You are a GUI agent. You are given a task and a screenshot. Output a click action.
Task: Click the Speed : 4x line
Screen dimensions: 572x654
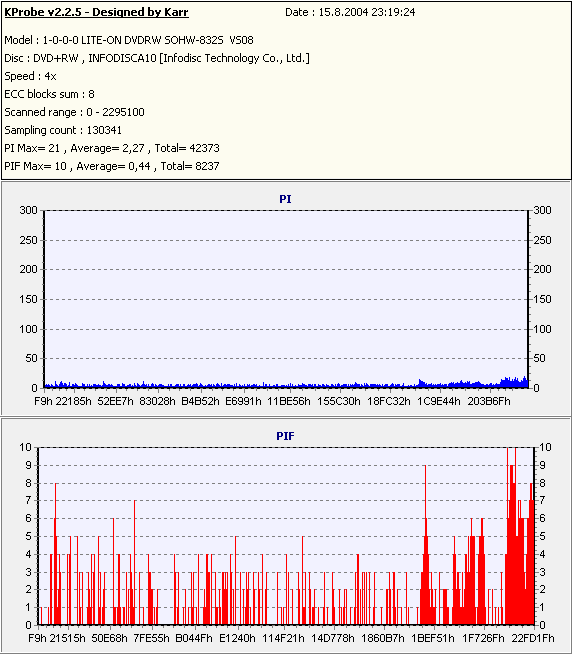30,76
